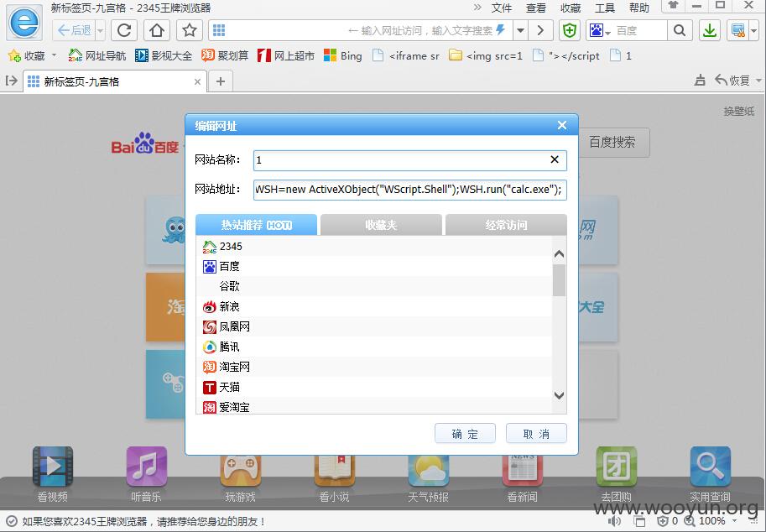
Task: Toggle the sidebar arrow icon by tabs
Action: [11, 81]
